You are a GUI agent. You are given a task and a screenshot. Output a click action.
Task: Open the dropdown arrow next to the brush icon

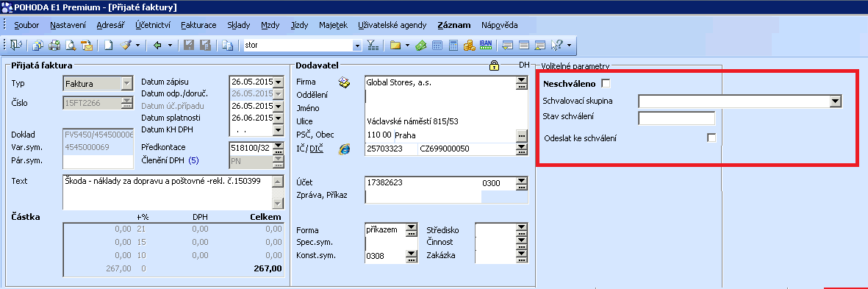point(137,46)
